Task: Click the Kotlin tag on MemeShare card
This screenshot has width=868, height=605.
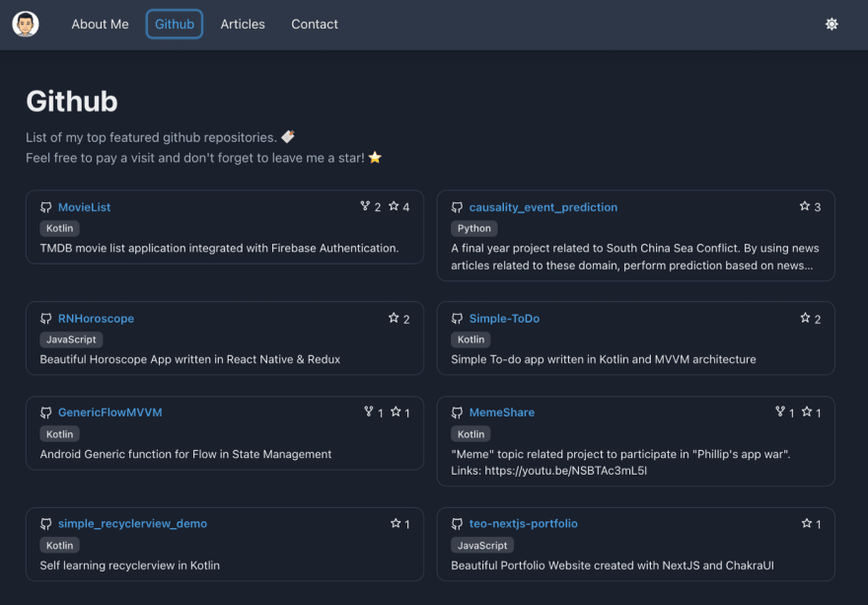Action: (x=470, y=434)
